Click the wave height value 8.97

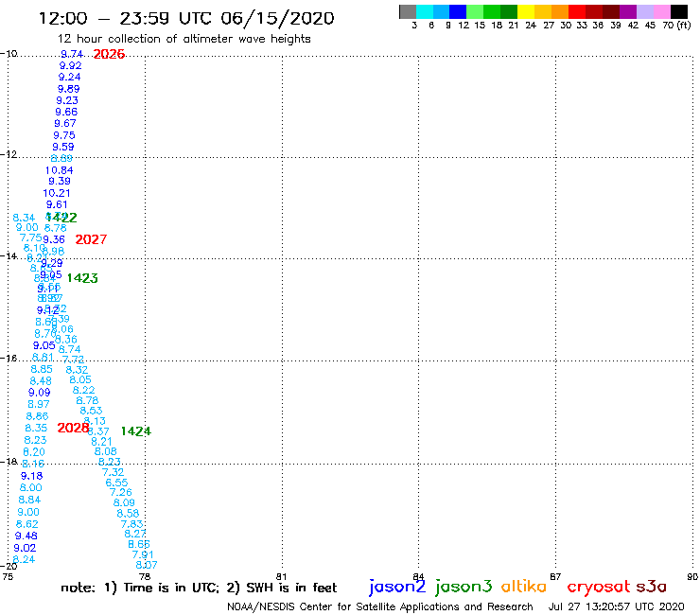point(39,404)
